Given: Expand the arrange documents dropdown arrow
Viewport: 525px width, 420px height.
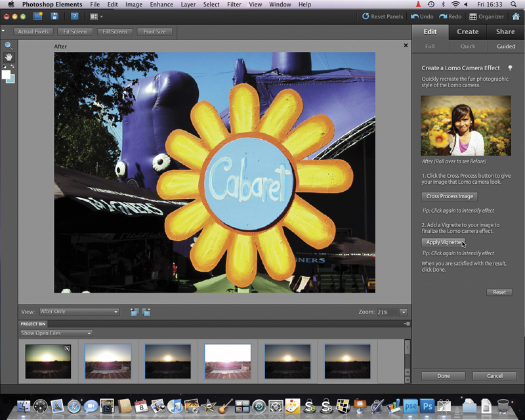Looking at the screenshot, I should 102,16.
